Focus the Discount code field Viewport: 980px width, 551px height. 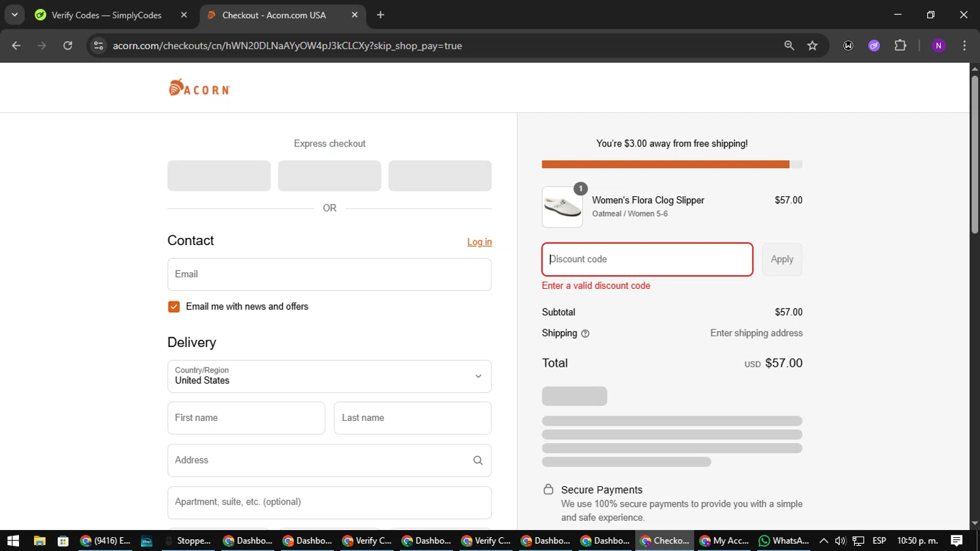point(647,259)
